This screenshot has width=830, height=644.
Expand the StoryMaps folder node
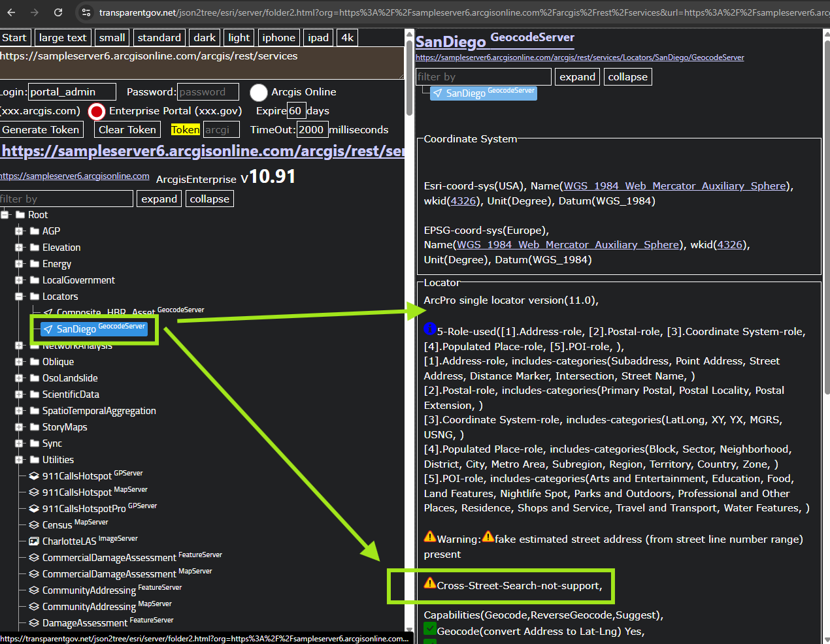pos(20,427)
